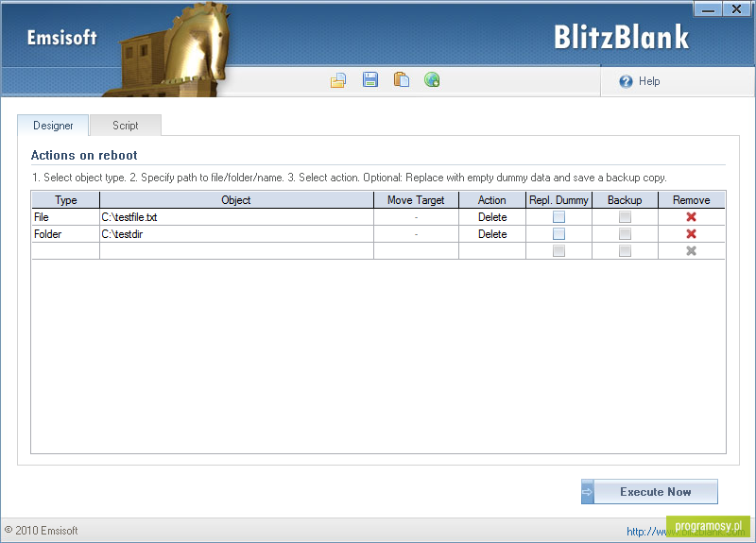Click Move Target cell of testfile.txt row
This screenshot has width=756, height=543.
coord(416,217)
